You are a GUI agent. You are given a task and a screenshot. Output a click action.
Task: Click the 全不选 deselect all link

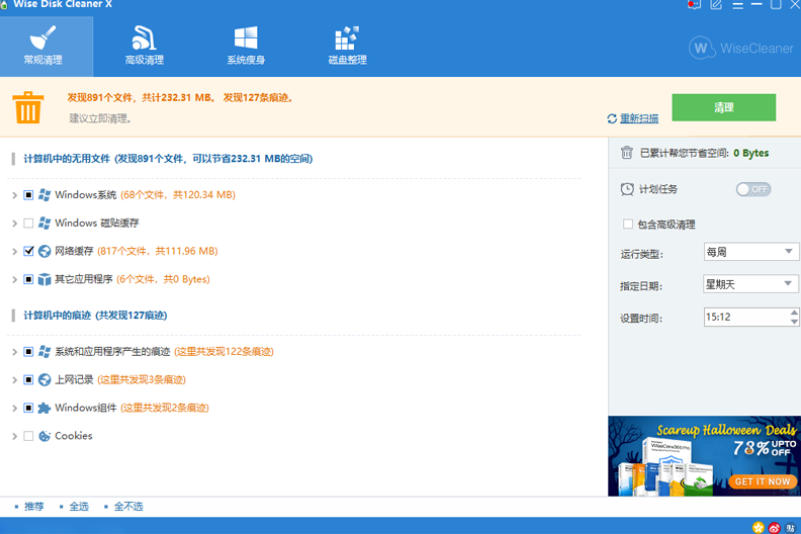(x=128, y=506)
